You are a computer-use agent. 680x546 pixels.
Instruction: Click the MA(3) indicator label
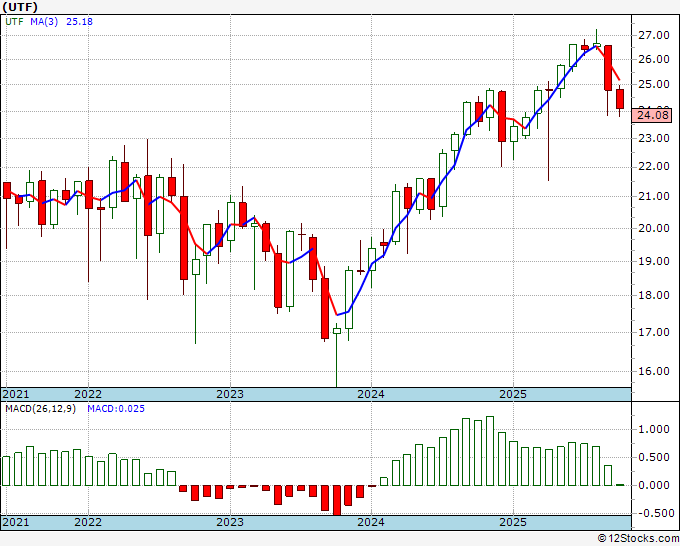[x=44, y=22]
